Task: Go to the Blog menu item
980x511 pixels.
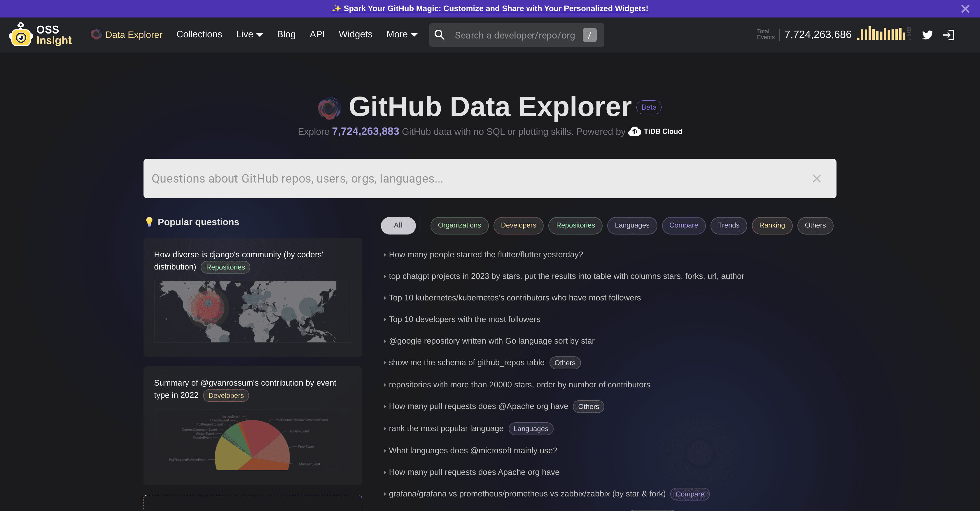Action: tap(286, 34)
